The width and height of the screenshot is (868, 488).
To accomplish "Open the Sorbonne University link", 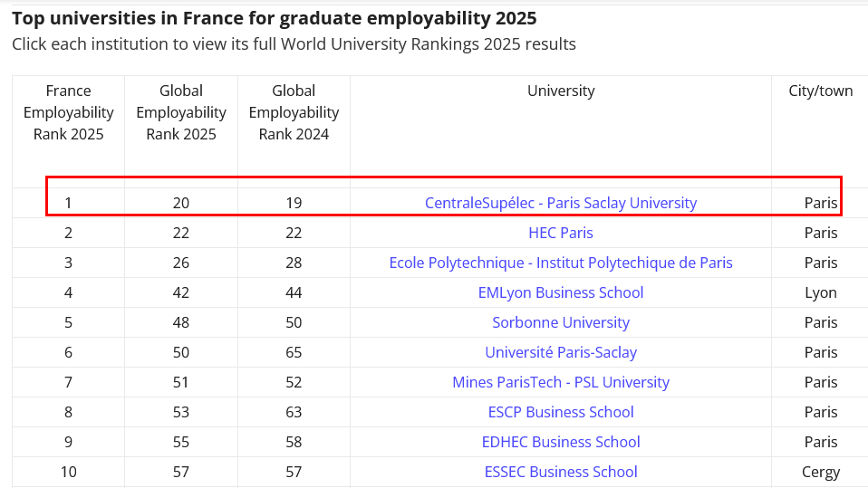I will tap(560, 322).
